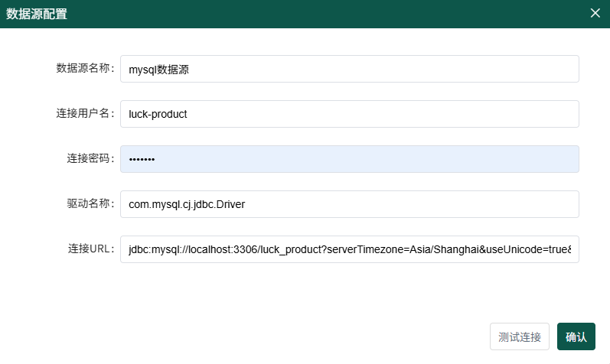The width and height of the screenshot is (610, 364).
Task: Click the 数据源名称 label
Action: tap(84, 69)
